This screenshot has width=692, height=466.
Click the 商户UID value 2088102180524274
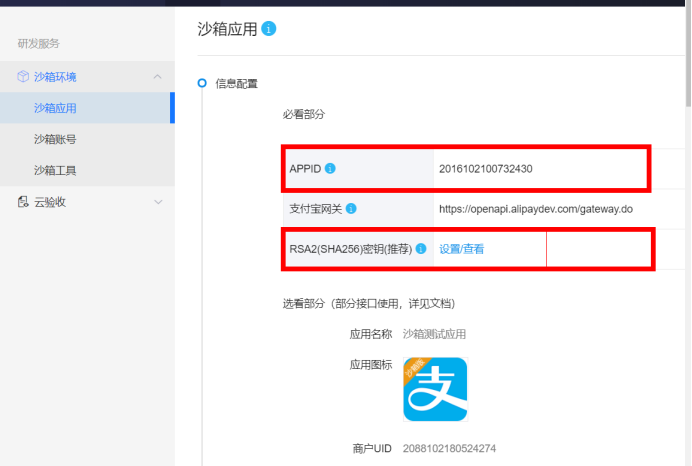(x=449, y=448)
